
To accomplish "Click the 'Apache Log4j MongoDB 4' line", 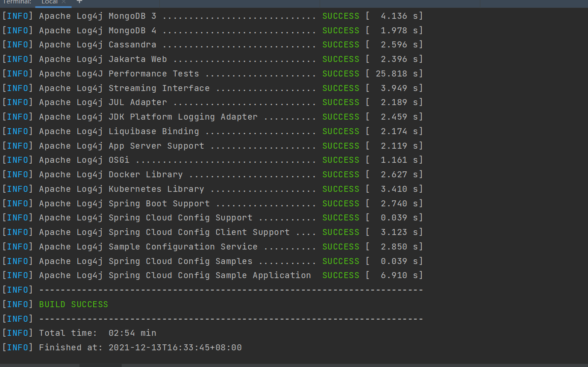I will 212,31.
